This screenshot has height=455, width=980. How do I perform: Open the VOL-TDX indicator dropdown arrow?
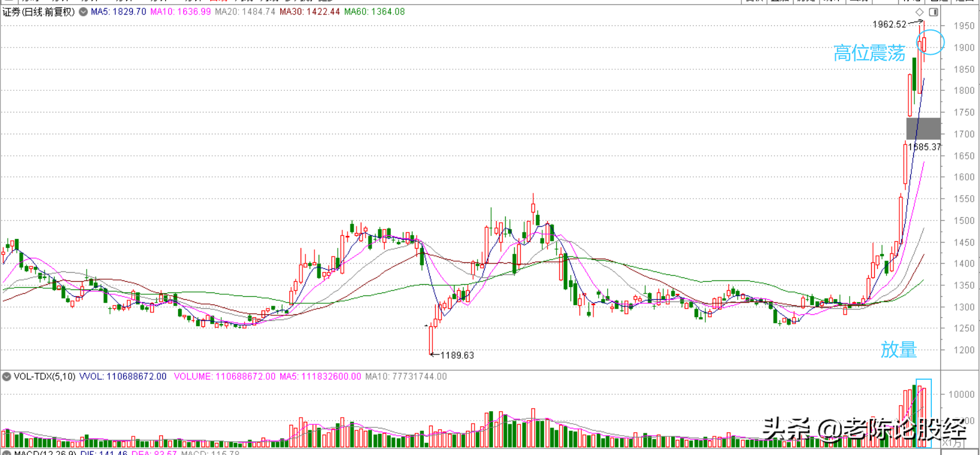tap(7, 377)
